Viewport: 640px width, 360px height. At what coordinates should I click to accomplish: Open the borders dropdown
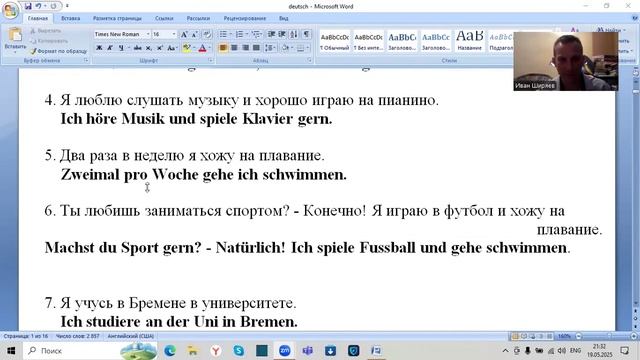click(x=307, y=48)
